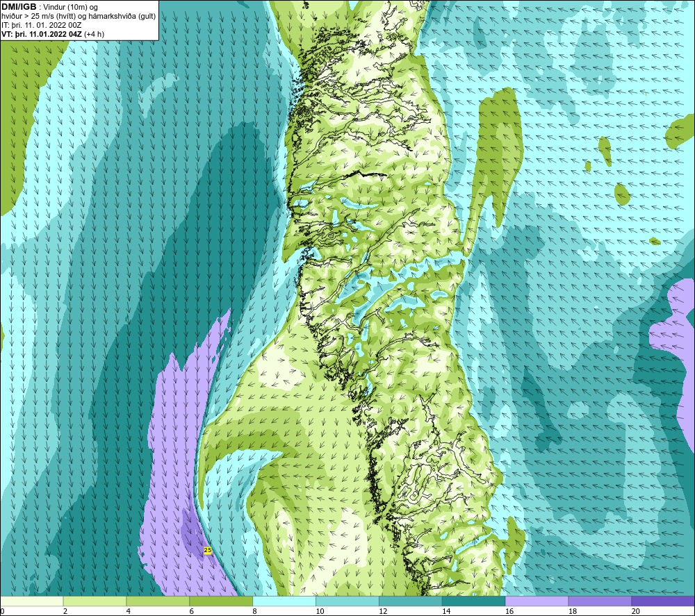Click the yellow 25 max gust marker
The height and width of the screenshot is (616, 695).
(207, 551)
